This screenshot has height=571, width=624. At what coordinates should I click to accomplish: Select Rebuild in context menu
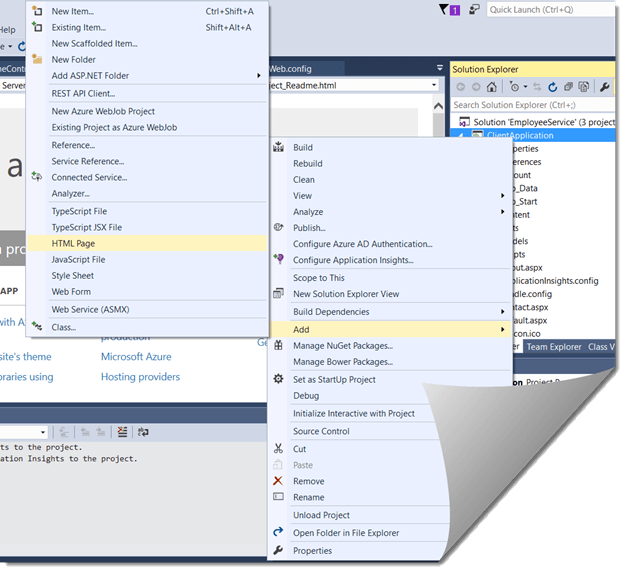coord(390,163)
